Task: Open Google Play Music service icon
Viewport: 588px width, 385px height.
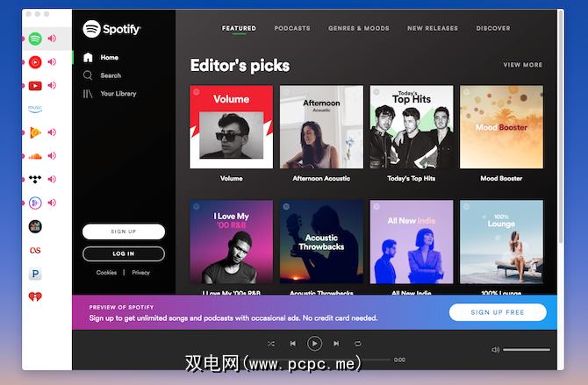Action: pyautogui.click(x=35, y=132)
